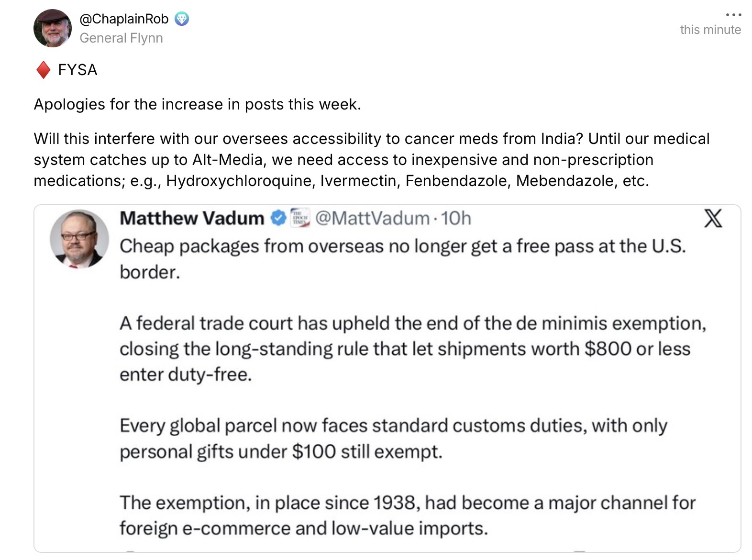The width and height of the screenshot is (752, 560).
Task: Click the paragraph mentioning Hydroxychloroquine and Ivermectin
Action: click(x=372, y=160)
